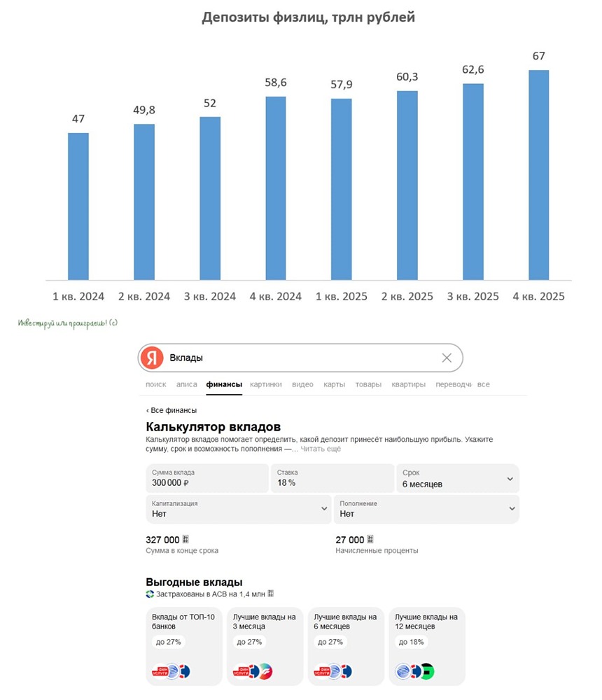Viewport: 602px width, 700px height.
Task: Click the Вклады search input box
Action: pos(301,358)
